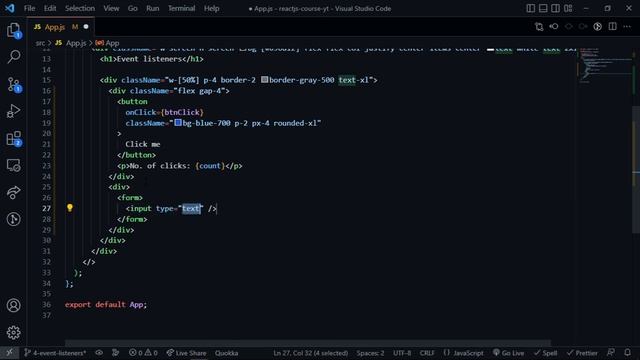Toggle Prettier status bar item

tap(582, 353)
